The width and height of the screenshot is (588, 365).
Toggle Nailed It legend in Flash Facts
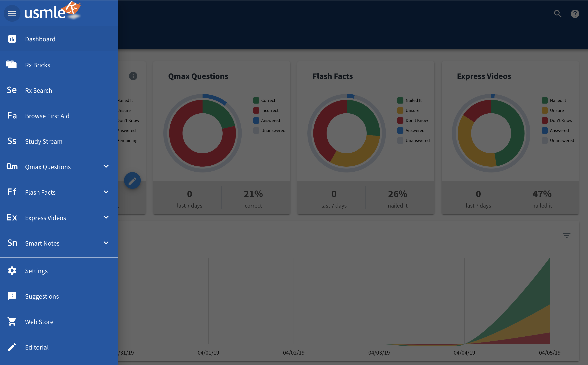[x=409, y=100]
